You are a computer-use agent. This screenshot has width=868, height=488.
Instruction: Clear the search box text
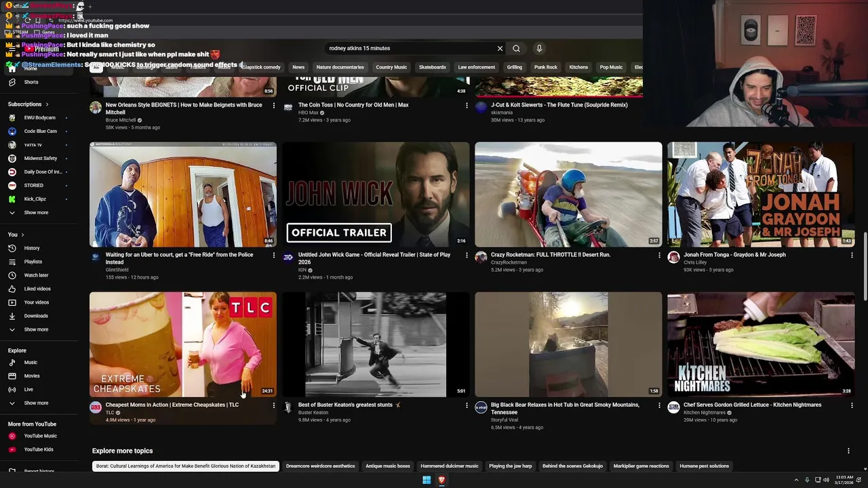coord(500,48)
